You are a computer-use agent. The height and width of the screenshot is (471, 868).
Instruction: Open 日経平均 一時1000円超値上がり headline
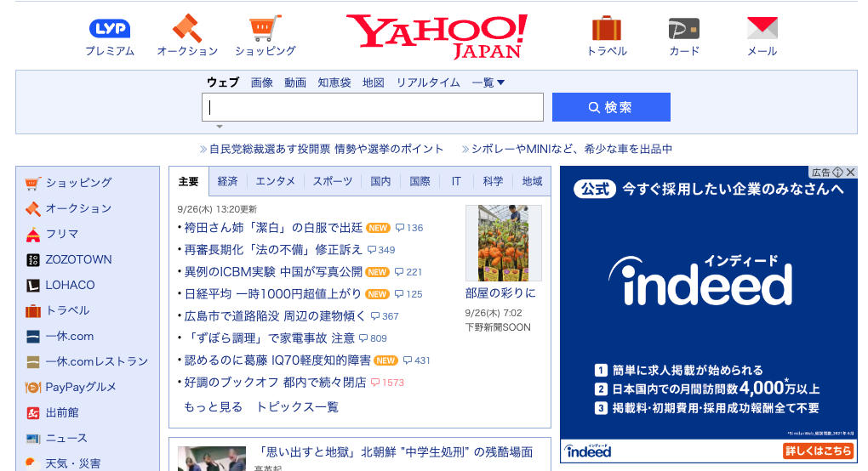pyautogui.click(x=273, y=294)
